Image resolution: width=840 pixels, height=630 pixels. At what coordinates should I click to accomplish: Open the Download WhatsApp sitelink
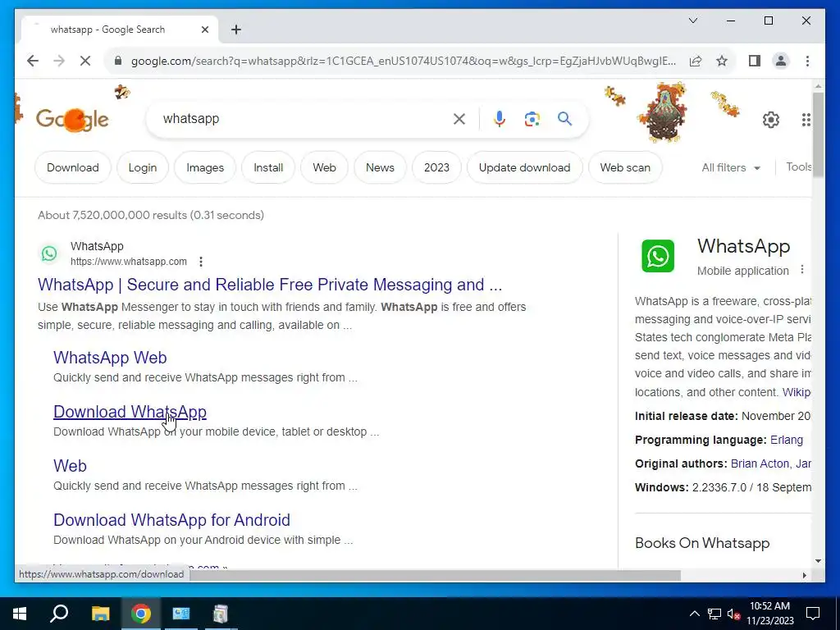point(130,412)
